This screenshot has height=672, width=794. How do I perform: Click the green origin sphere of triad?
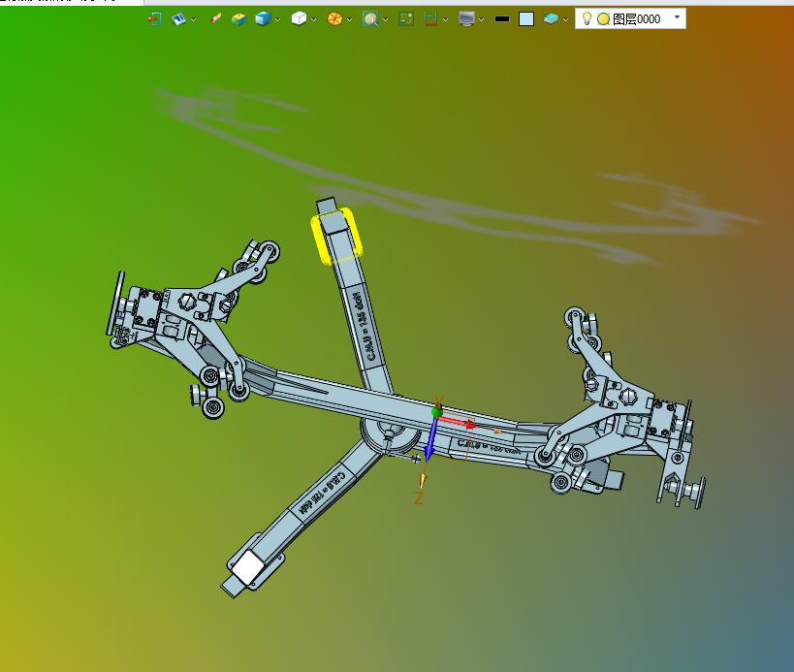pyautogui.click(x=437, y=412)
